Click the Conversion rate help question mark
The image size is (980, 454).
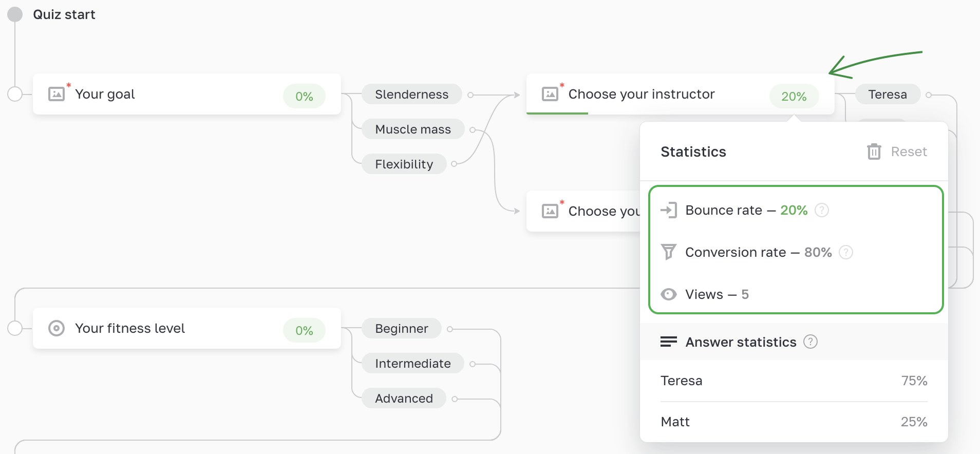pos(846,252)
